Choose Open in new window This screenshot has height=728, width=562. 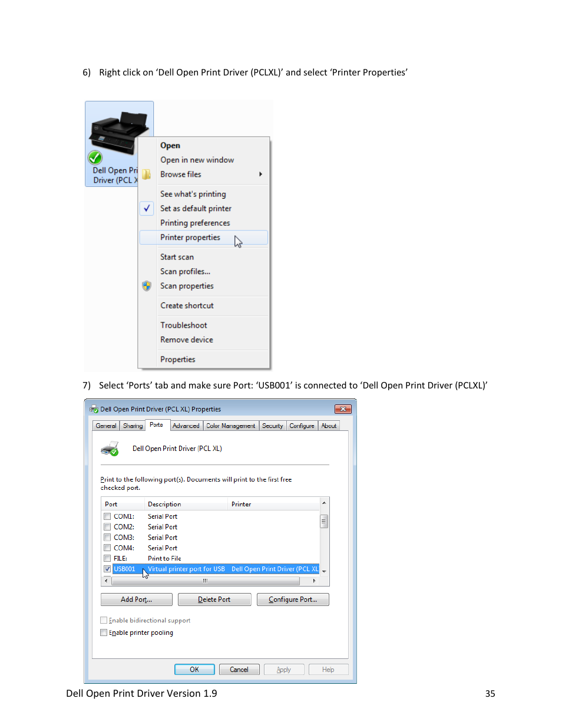(x=197, y=160)
